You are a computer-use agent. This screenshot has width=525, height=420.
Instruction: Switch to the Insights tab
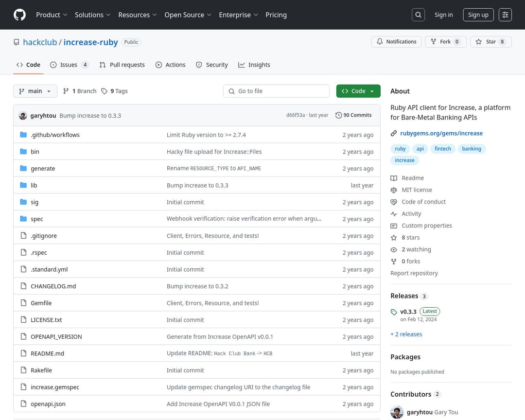(254, 65)
